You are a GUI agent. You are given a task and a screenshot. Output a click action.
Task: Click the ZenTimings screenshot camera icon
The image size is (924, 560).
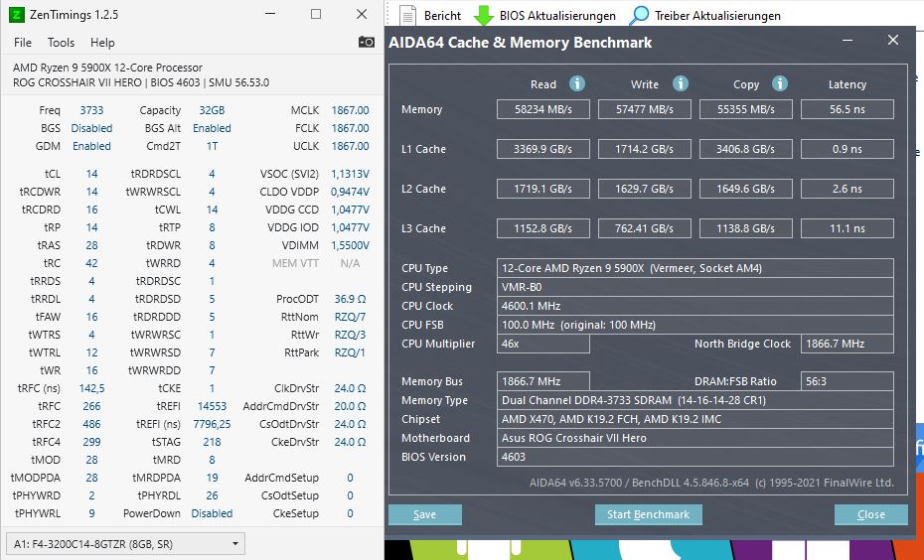[x=366, y=42]
